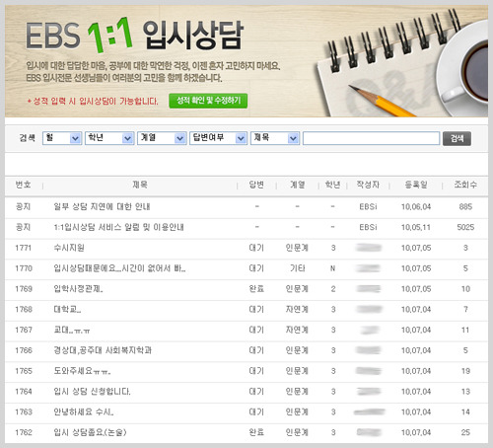Screen dimensions: 493x448
Task: Open post 1768 대학교..
Action: (67, 309)
